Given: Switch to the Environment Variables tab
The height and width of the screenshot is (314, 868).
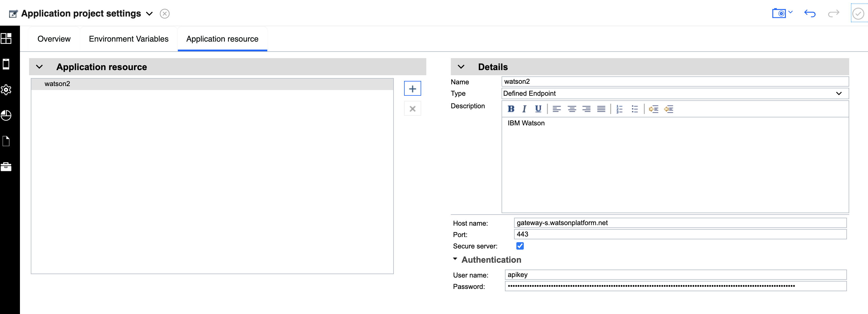Looking at the screenshot, I should [x=129, y=39].
